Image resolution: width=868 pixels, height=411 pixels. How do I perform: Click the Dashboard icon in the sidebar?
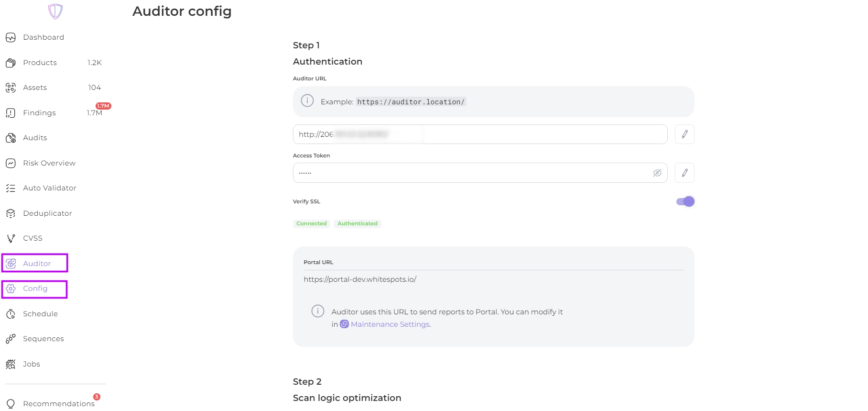[11, 37]
